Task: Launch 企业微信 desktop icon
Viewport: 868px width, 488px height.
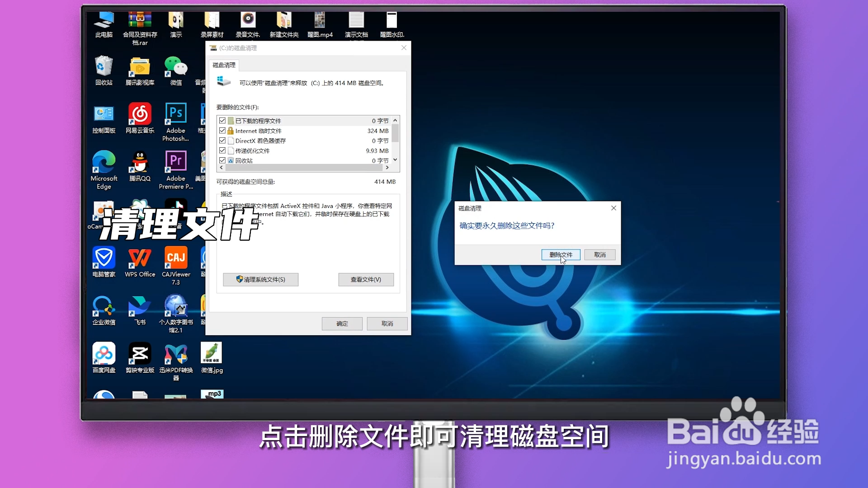Action: (104, 310)
